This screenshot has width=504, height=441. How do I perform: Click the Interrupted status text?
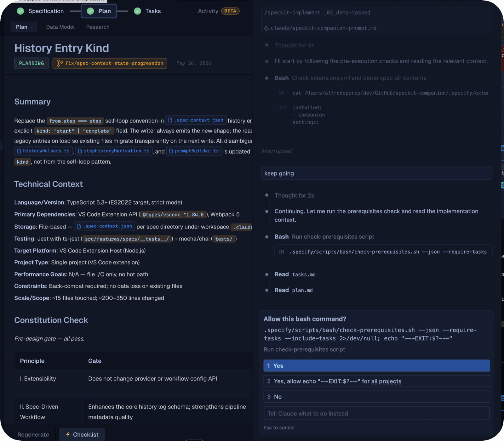click(276, 151)
